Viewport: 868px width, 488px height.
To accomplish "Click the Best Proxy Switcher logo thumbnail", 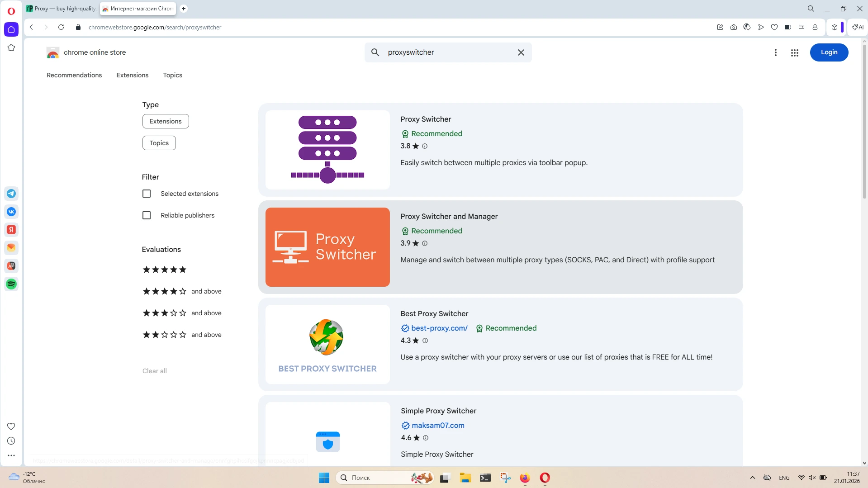I will pyautogui.click(x=327, y=344).
